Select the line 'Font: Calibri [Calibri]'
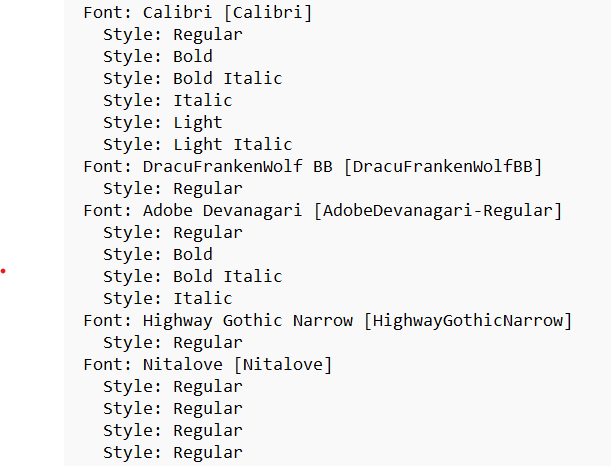Screen dimensions: 611x466 (198, 13)
